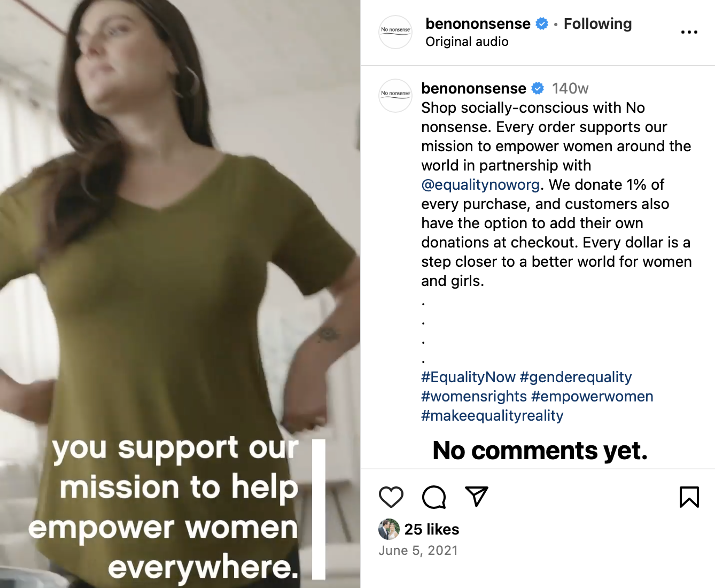Open the three-dot more options menu
Viewport: 715px width, 588px height.
689,33
